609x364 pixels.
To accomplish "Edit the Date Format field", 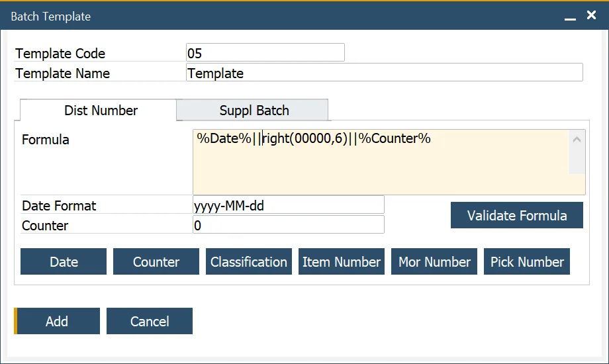I will (288, 206).
